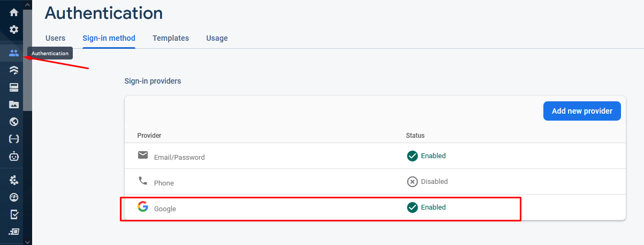Open Performance gauge icon in sidebar

coord(14,197)
